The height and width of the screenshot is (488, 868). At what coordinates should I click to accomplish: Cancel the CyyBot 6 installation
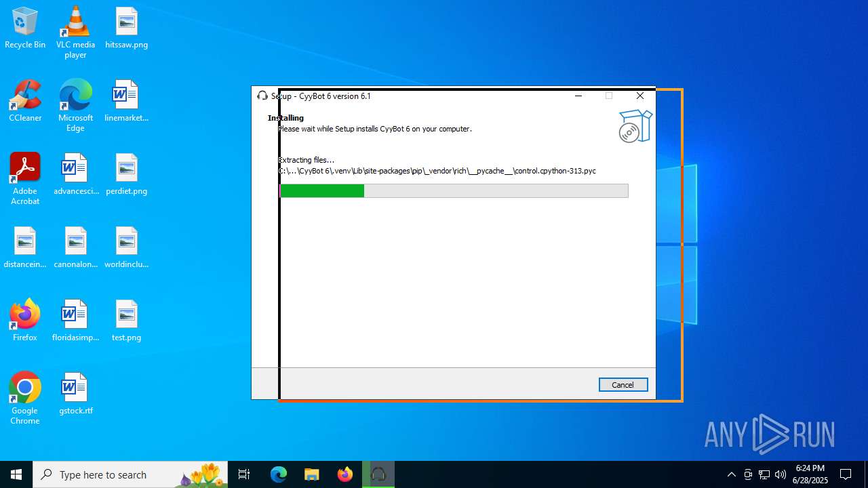(x=623, y=385)
